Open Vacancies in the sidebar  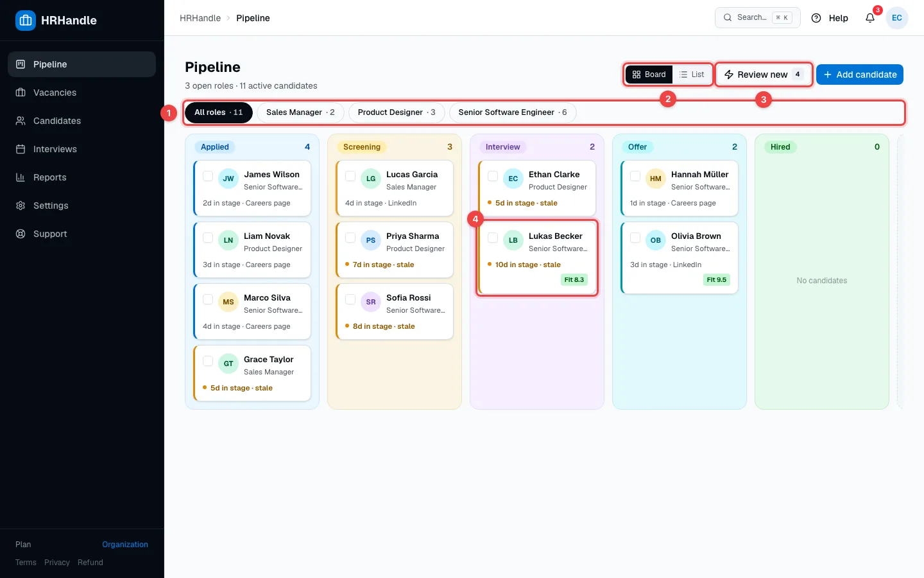click(82, 92)
